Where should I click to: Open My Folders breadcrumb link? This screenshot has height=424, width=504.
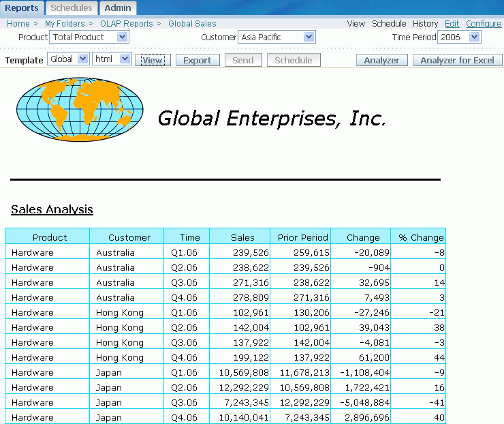(65, 23)
